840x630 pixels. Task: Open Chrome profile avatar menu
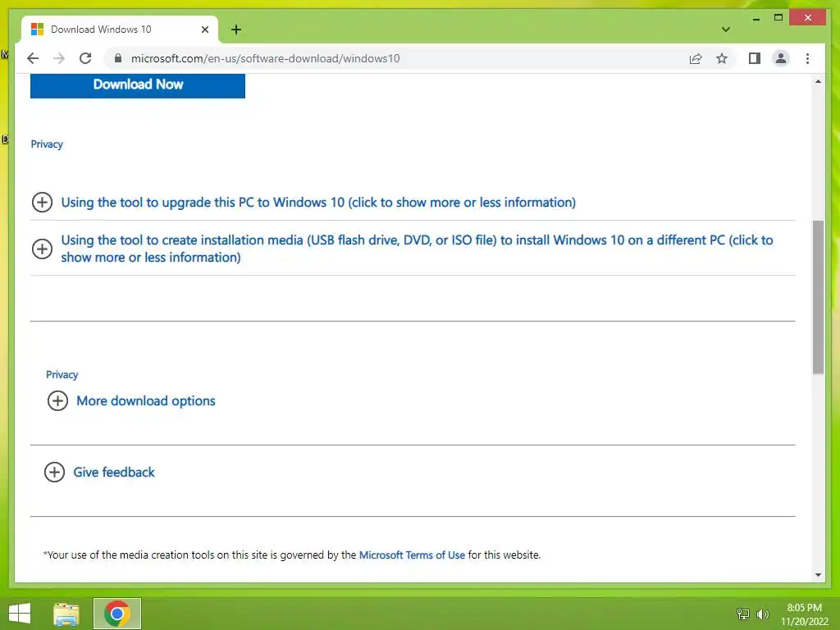(781, 58)
